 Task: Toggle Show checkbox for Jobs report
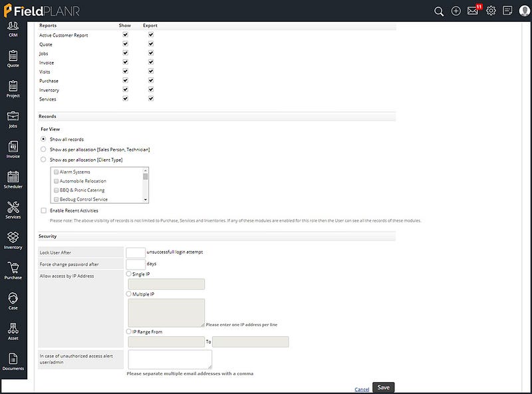[125, 53]
